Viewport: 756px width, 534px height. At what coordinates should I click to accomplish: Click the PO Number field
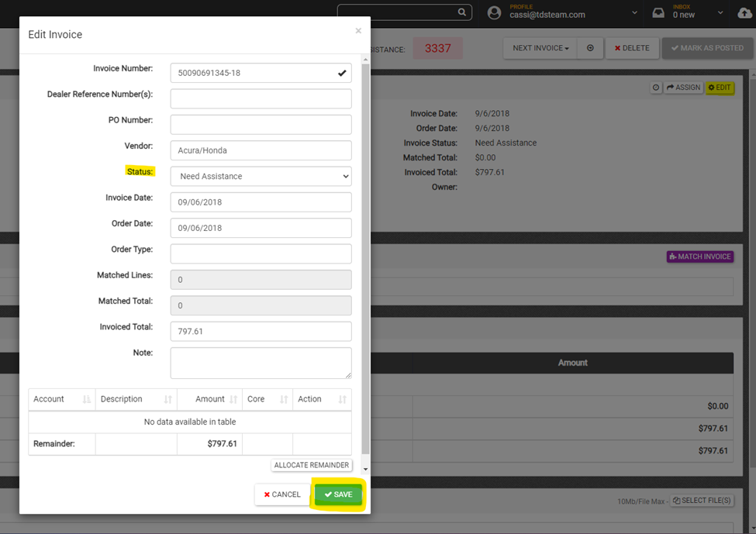point(261,125)
